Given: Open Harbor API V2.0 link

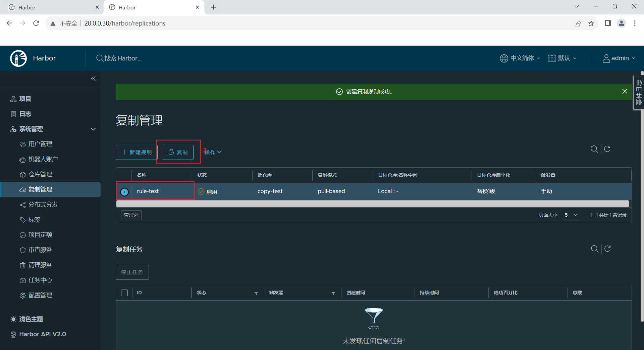Looking at the screenshot, I should pos(38,334).
